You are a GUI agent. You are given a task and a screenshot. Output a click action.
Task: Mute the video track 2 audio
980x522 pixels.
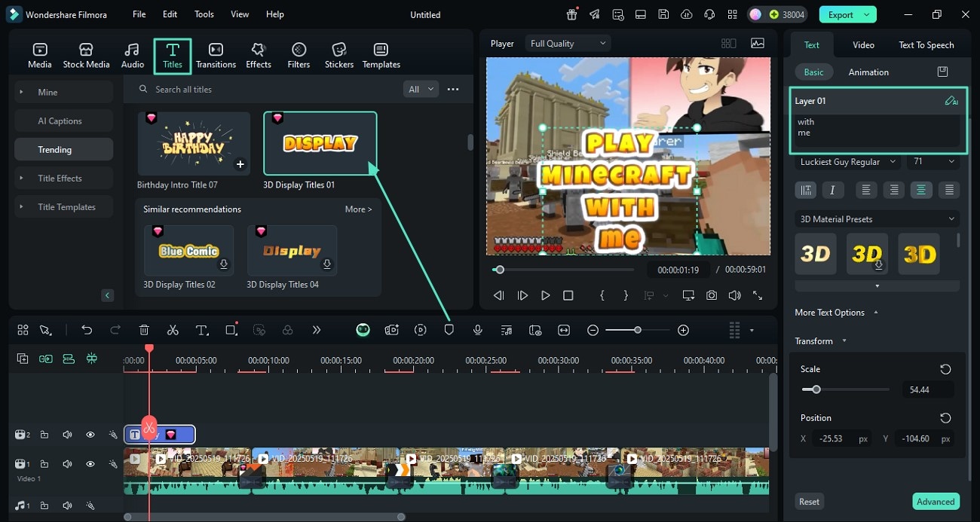[67, 435]
